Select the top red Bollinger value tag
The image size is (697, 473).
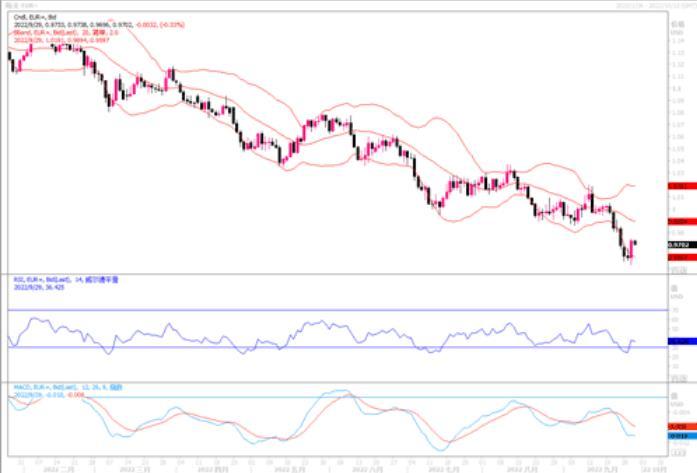pos(678,186)
